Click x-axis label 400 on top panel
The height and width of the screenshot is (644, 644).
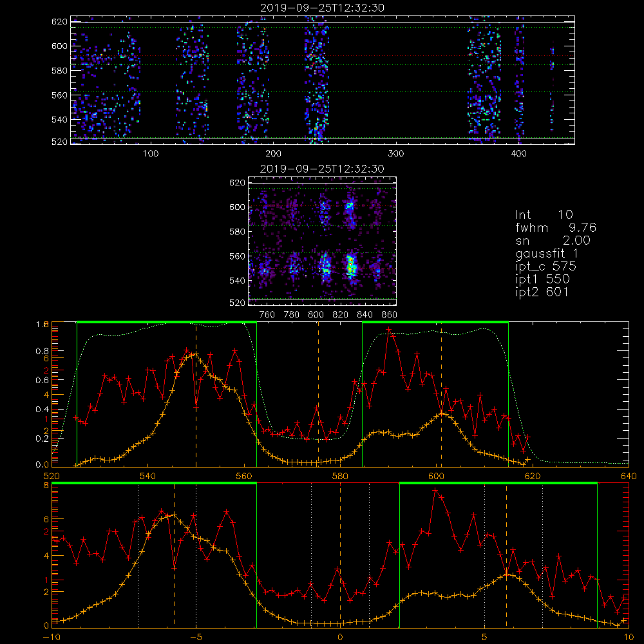point(518,154)
